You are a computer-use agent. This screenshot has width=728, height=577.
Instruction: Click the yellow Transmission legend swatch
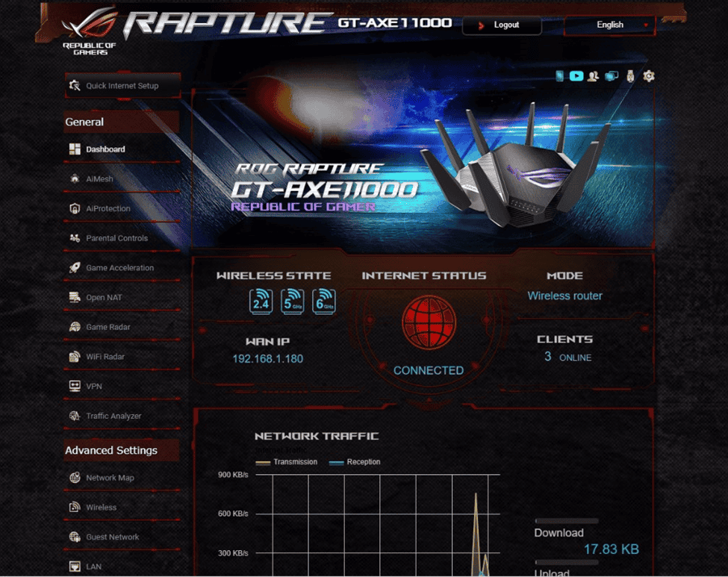(263, 462)
